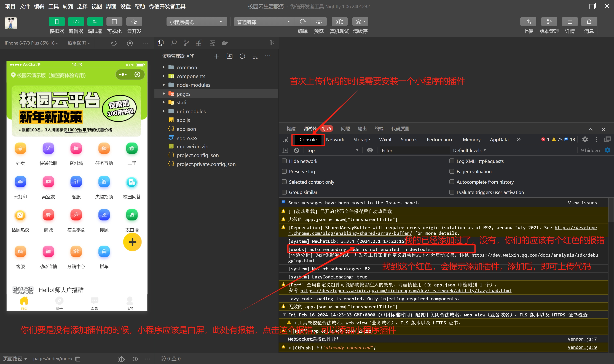The height and width of the screenshot is (364, 614).
Task: Tap the yellow plus floating button
Action: 132,242
